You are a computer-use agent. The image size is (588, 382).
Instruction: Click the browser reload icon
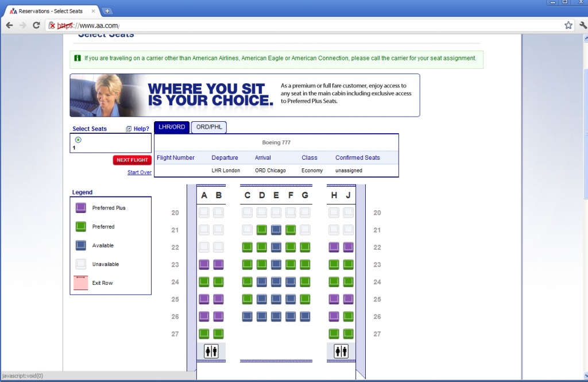point(36,25)
